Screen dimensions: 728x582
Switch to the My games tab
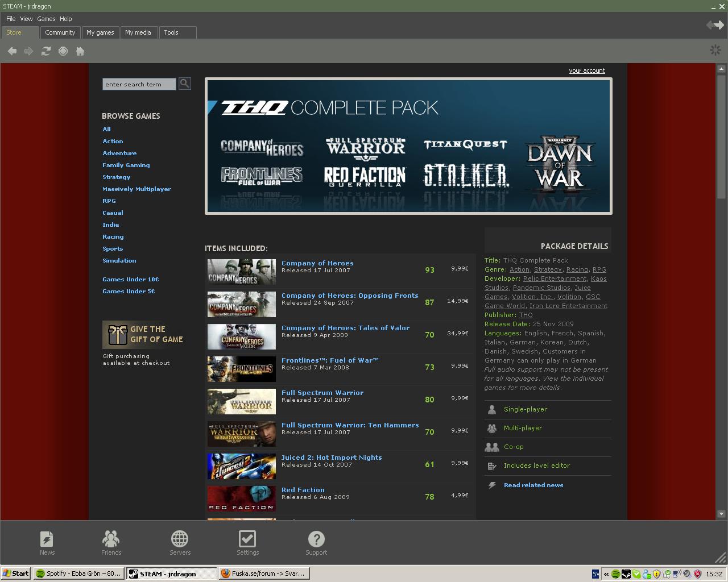100,32
